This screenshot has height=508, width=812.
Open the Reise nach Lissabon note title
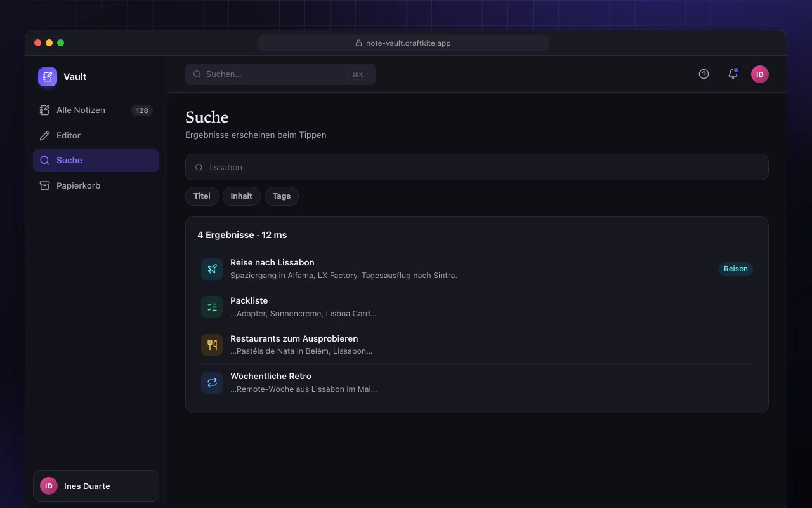272,262
